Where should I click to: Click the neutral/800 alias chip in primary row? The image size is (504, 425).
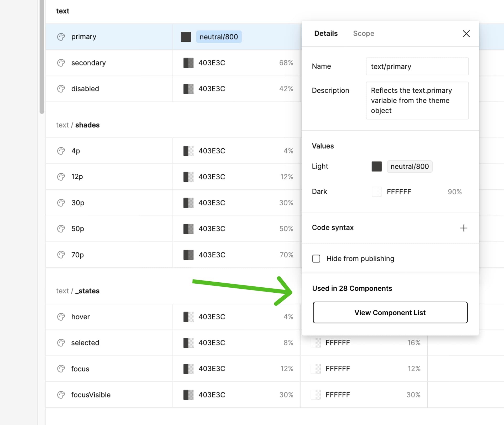tap(219, 37)
